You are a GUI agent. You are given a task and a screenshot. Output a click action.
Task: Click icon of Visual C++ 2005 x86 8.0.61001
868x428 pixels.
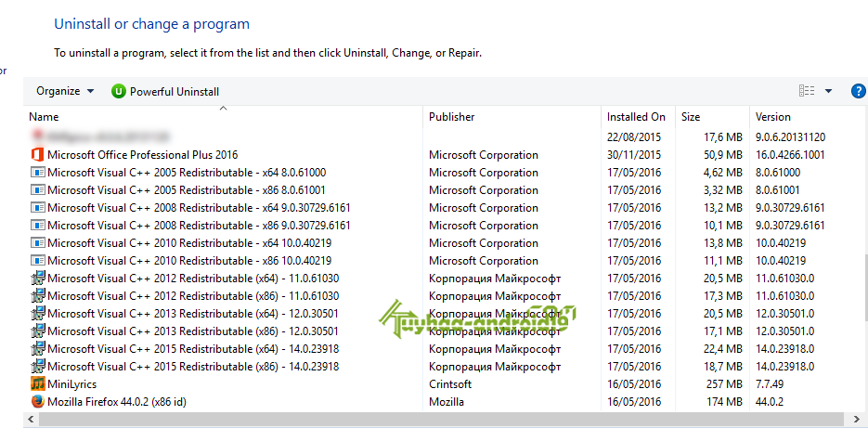(x=38, y=190)
